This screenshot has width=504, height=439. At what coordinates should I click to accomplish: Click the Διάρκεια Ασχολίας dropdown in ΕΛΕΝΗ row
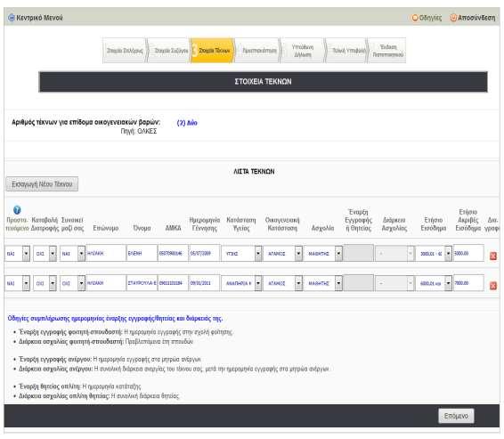click(x=394, y=254)
